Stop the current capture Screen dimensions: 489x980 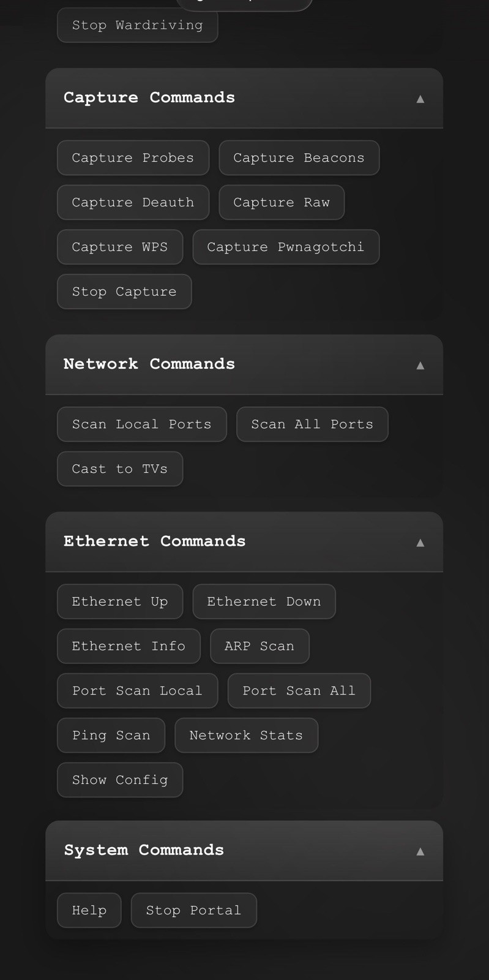coord(124,292)
